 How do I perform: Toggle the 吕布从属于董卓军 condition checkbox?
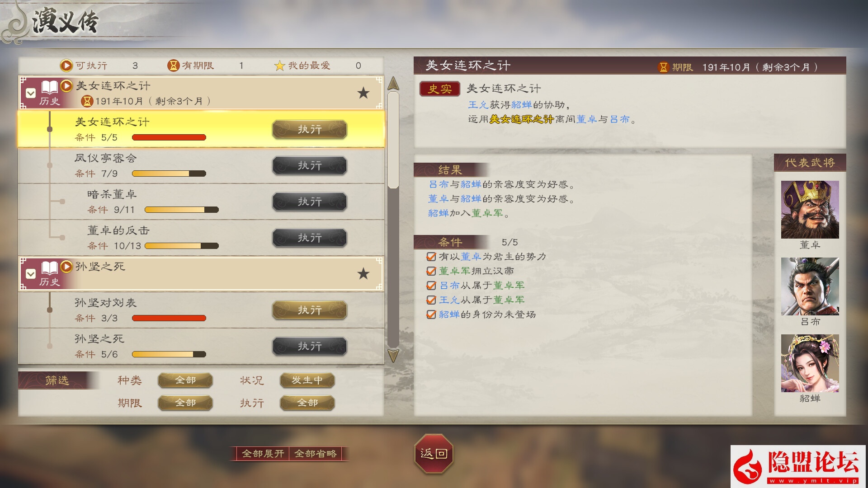point(431,286)
